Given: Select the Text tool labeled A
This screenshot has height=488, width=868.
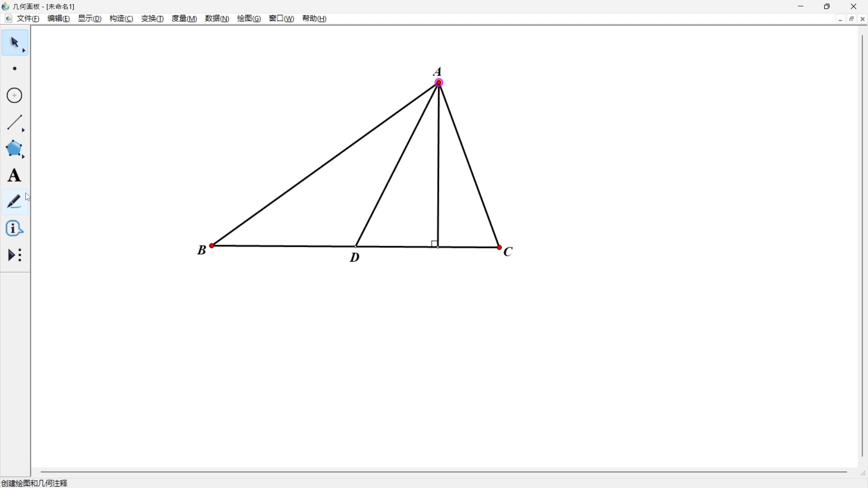Looking at the screenshot, I should [x=14, y=175].
